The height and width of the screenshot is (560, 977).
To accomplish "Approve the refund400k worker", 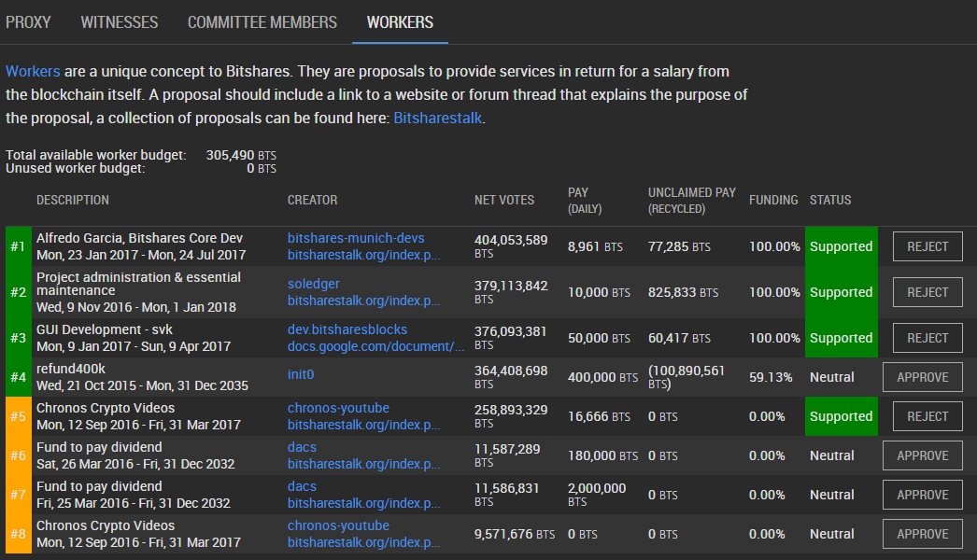I will (922, 377).
